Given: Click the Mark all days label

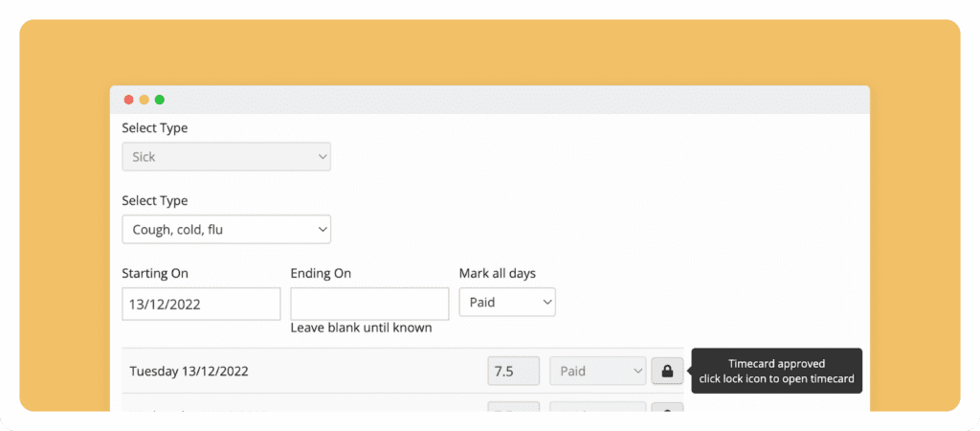Looking at the screenshot, I should [498, 273].
